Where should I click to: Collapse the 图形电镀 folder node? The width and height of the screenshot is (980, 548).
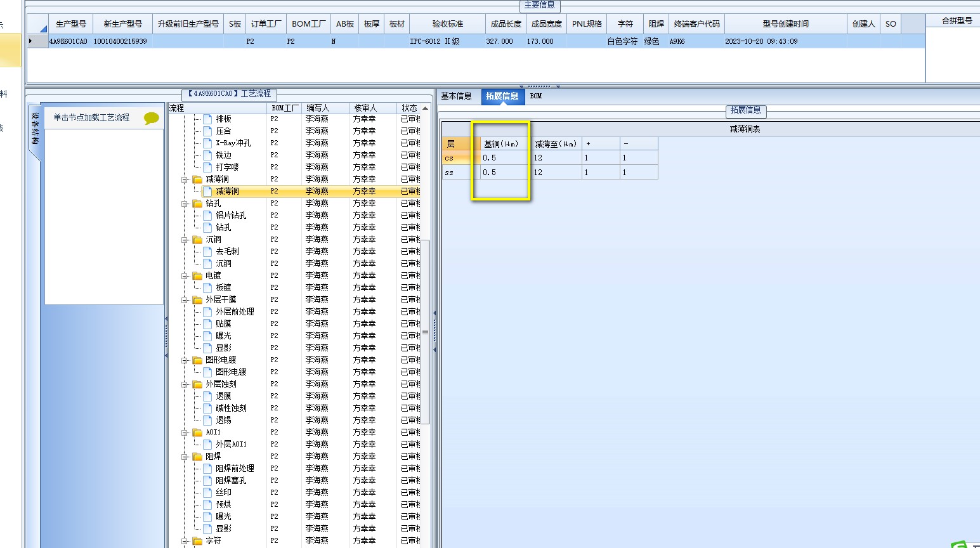coord(185,360)
